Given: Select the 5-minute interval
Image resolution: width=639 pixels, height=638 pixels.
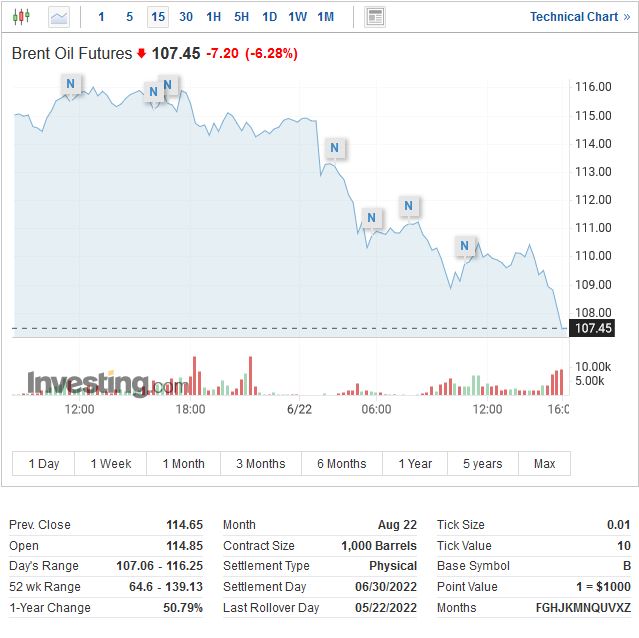Looking at the screenshot, I should [x=129, y=17].
